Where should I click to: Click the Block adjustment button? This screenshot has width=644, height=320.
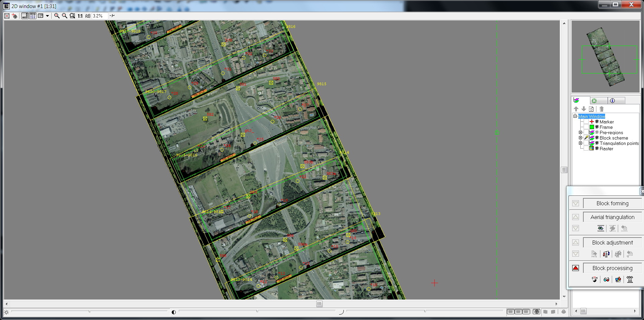612,243
